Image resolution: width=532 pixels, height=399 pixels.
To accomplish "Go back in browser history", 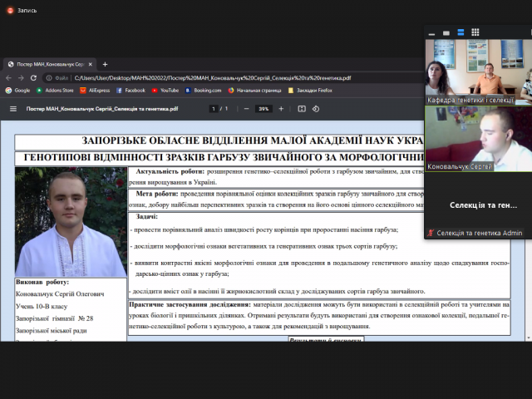I will point(8,77).
